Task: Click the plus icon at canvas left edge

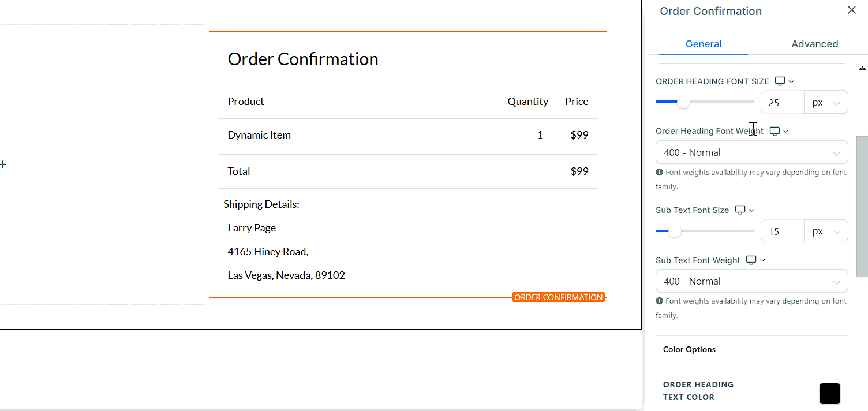Action: [x=3, y=165]
